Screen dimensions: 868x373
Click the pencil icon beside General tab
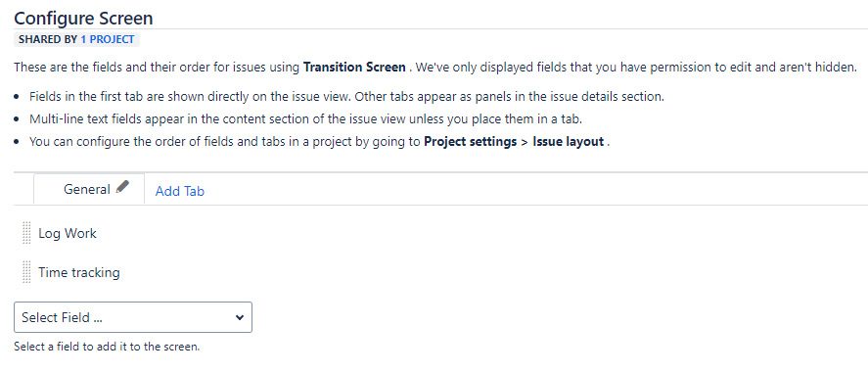123,186
